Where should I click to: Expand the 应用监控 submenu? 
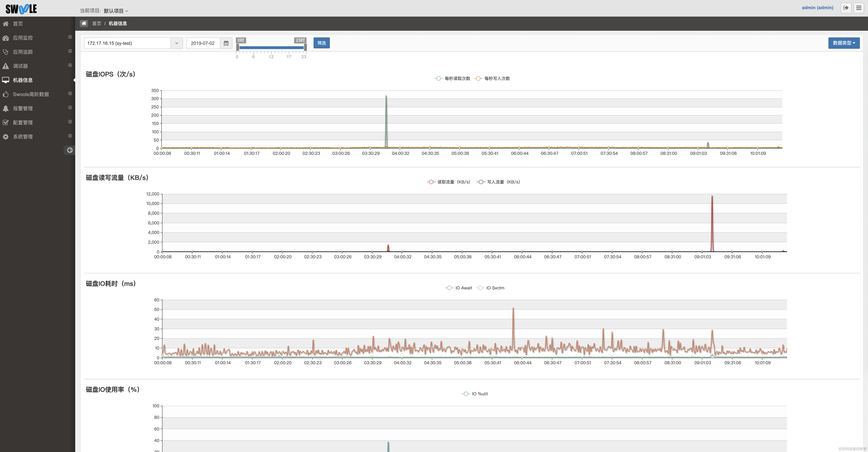(70, 37)
